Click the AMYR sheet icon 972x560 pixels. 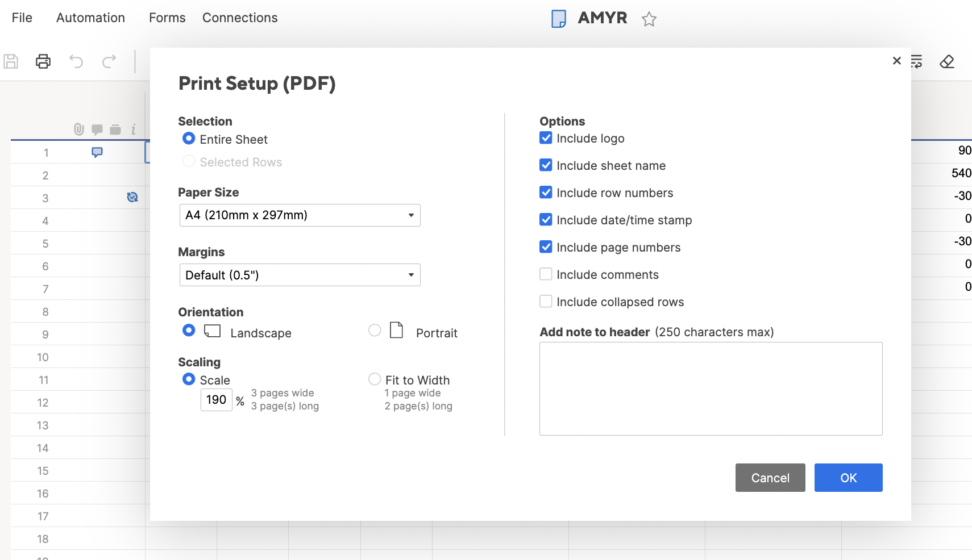coord(559,19)
